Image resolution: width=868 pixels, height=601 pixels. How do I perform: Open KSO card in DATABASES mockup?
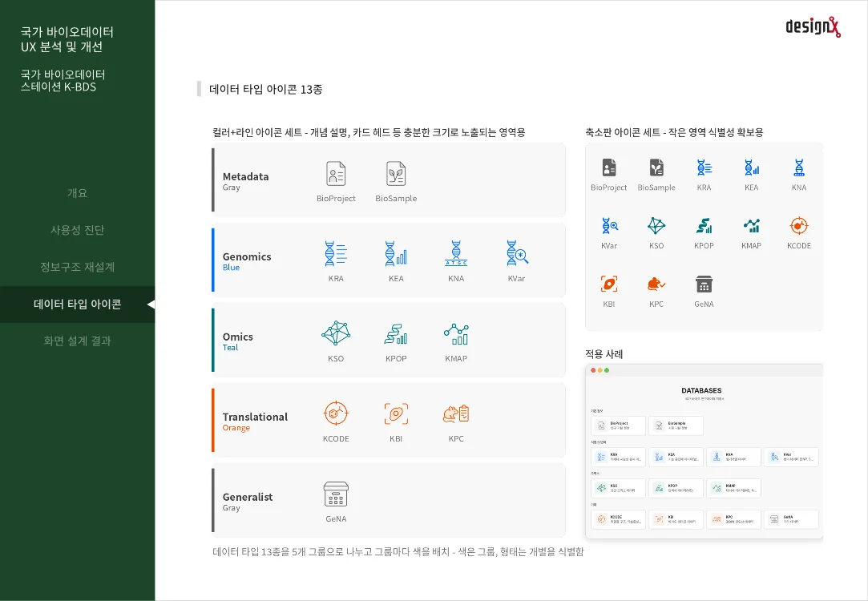click(x=618, y=488)
